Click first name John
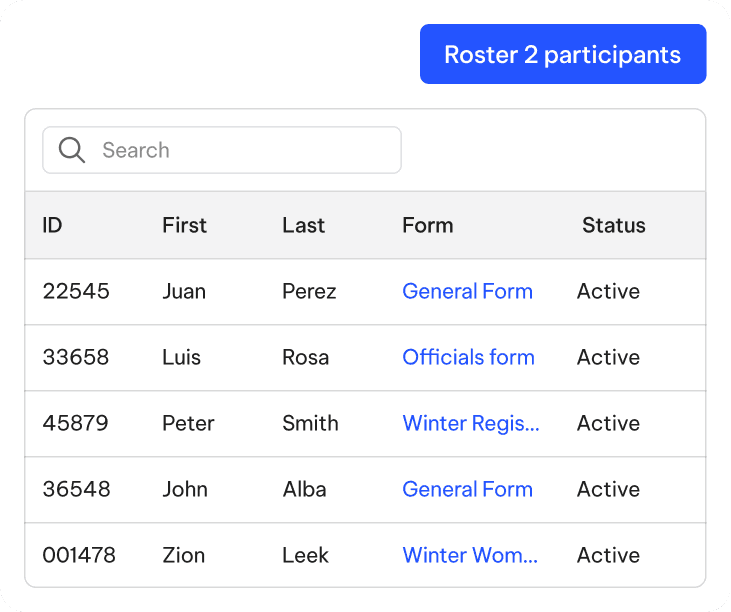The width and height of the screenshot is (731, 612). pyautogui.click(x=185, y=489)
